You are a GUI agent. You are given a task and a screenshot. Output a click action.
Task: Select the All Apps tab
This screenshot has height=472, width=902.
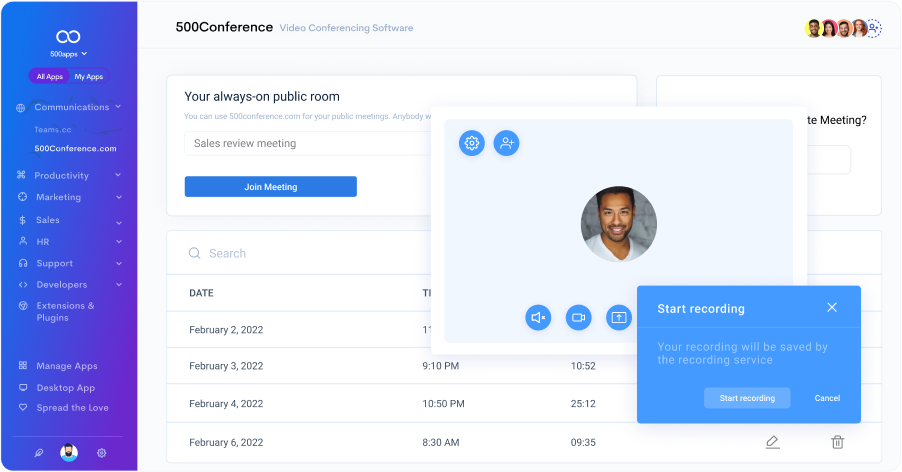[x=49, y=76]
